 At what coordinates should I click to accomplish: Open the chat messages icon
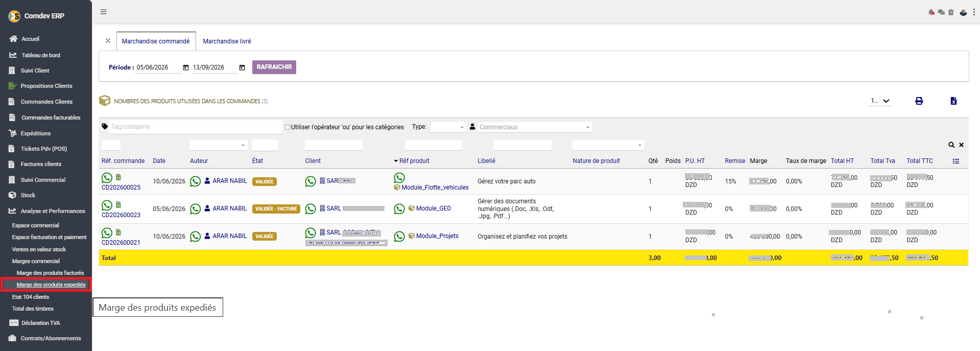click(x=941, y=12)
